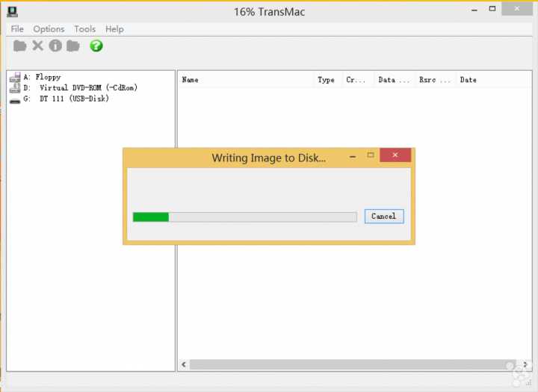Maximize the TransMac main window
538x392 pixels.
click(x=492, y=9)
